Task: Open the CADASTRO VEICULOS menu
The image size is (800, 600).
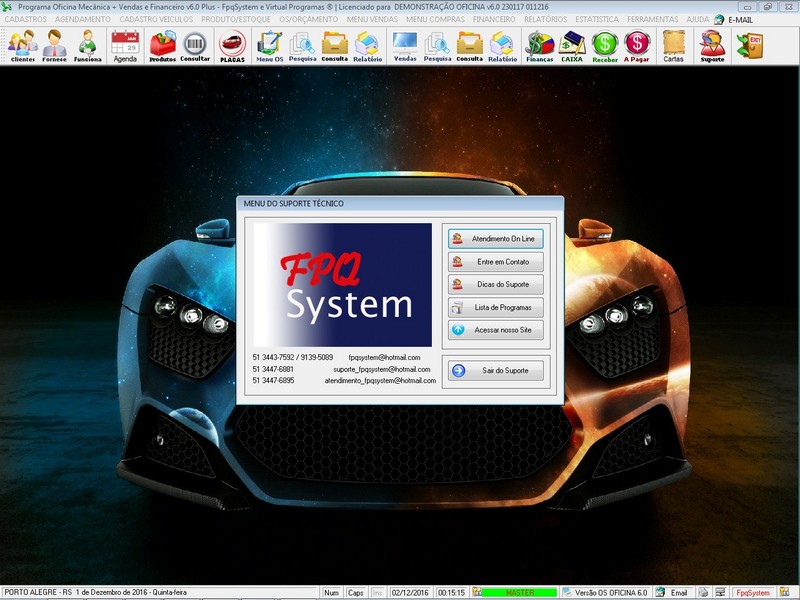Action: point(156,19)
